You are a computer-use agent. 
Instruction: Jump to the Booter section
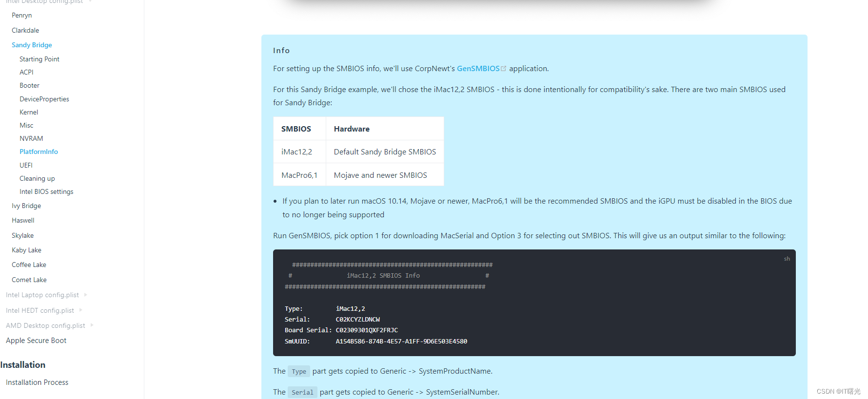click(29, 85)
